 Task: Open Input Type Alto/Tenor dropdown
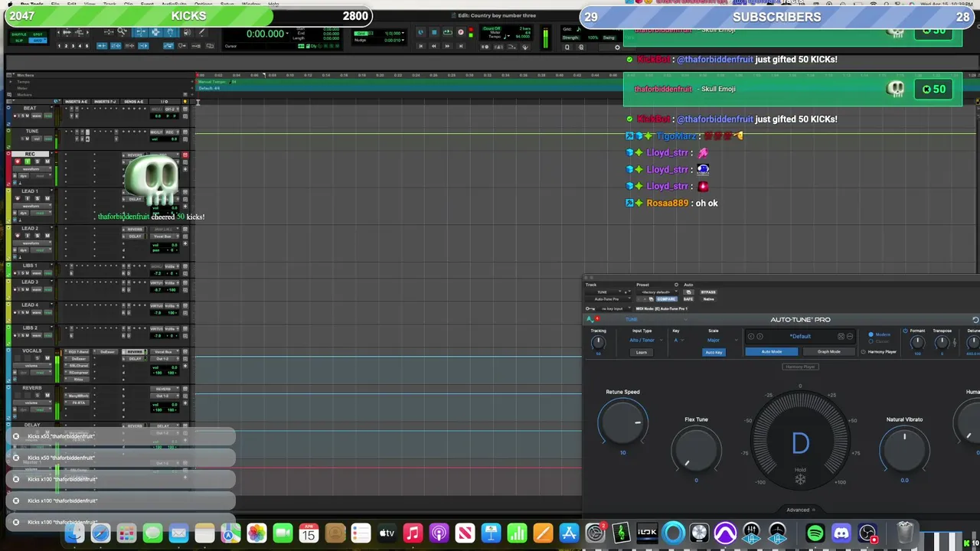[646, 340]
